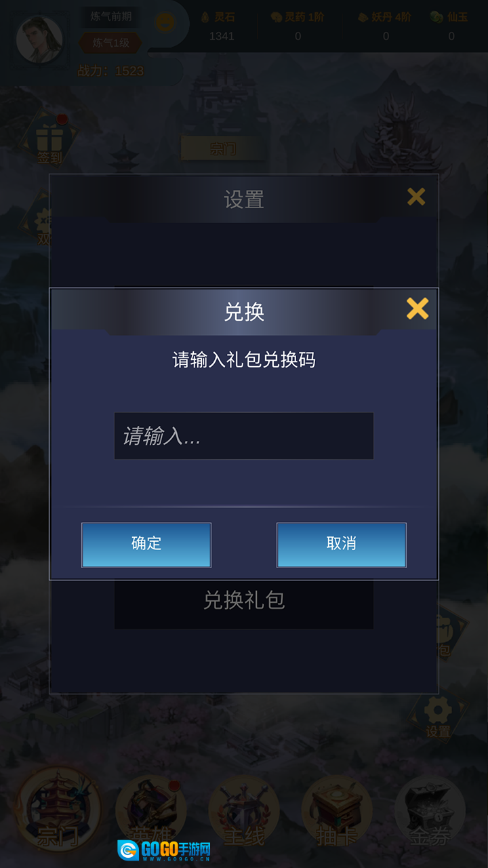Close the 设置 settings panel
488x868 pixels.
pyautogui.click(x=416, y=197)
